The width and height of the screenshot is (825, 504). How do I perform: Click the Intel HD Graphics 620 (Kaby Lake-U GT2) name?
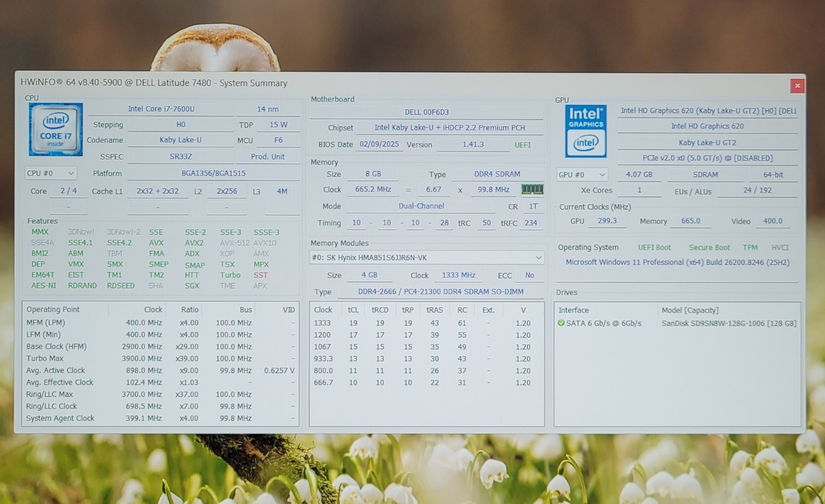click(708, 111)
